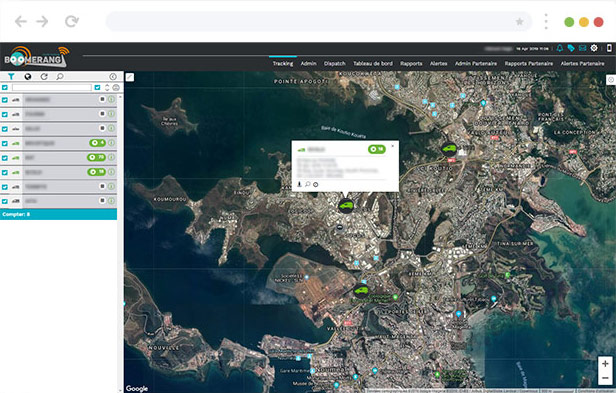Open the Rapports menu
Image resolution: width=616 pixels, height=393 pixels.
tap(411, 63)
